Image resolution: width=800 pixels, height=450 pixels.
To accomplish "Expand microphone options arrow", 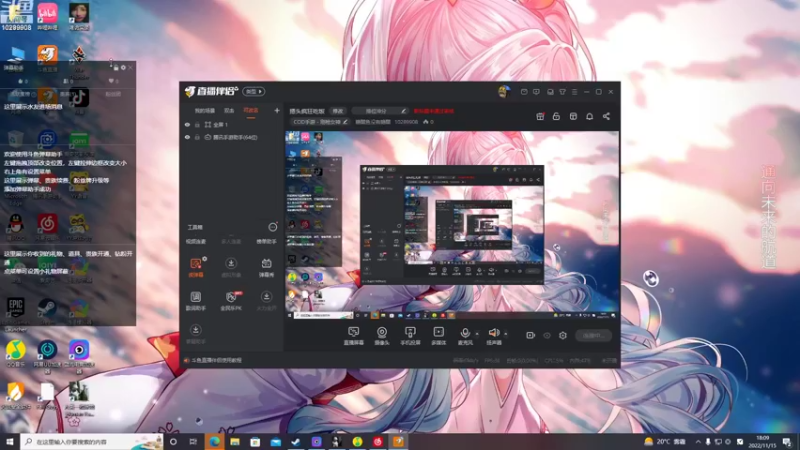I will [x=477, y=334].
